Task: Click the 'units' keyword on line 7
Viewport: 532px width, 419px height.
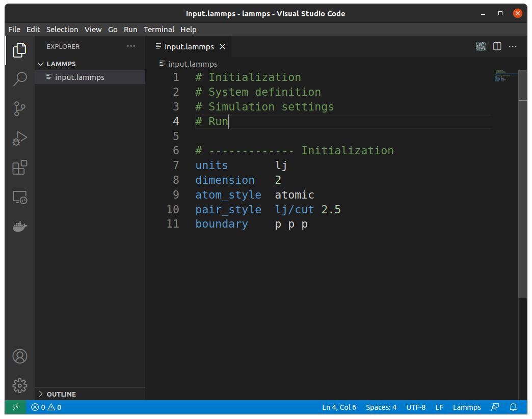Action: [211, 165]
